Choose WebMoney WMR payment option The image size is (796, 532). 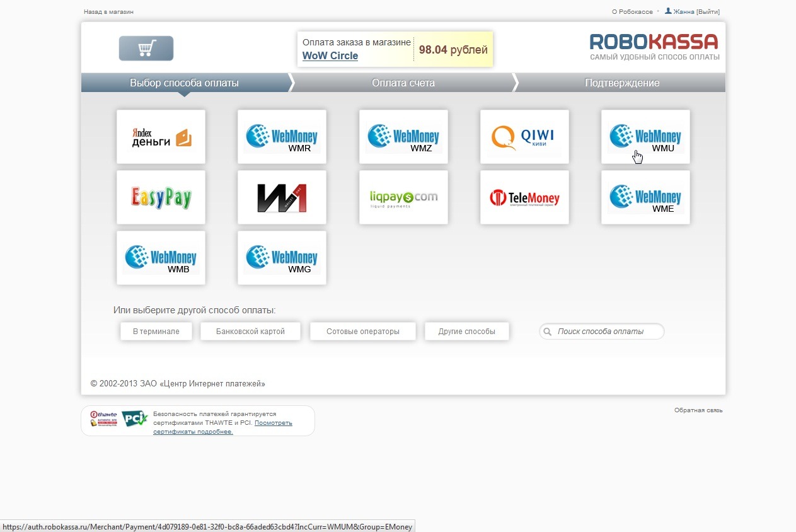pos(282,137)
